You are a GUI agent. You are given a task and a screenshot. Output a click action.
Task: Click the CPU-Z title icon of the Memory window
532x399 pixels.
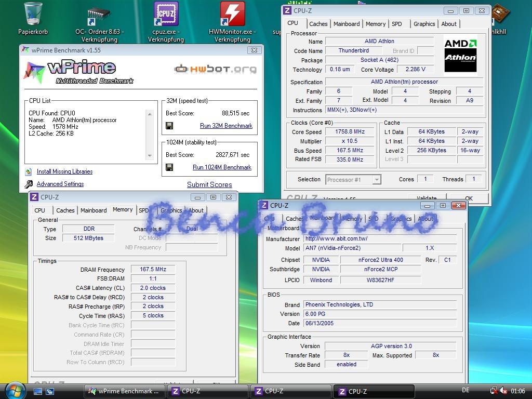click(x=34, y=197)
